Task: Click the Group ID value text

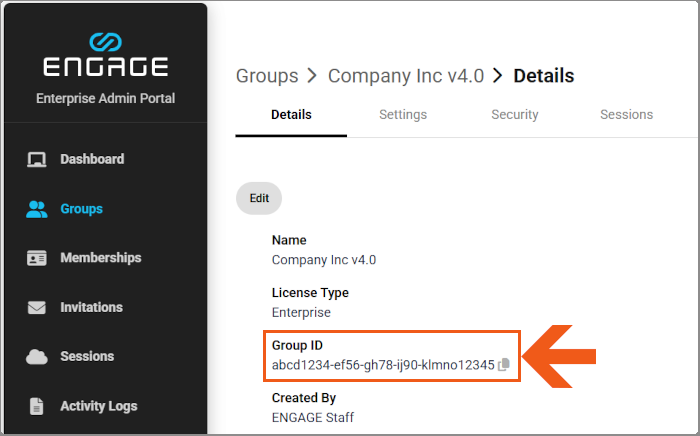Action: [383, 365]
